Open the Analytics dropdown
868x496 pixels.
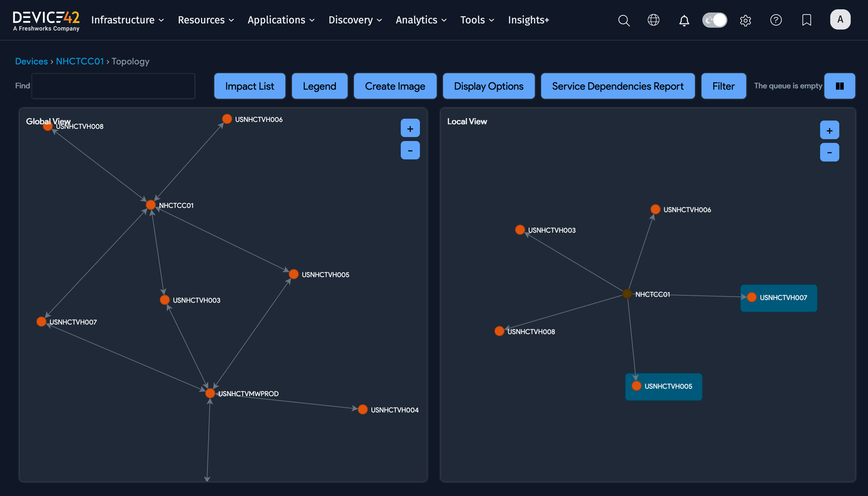[x=421, y=20]
